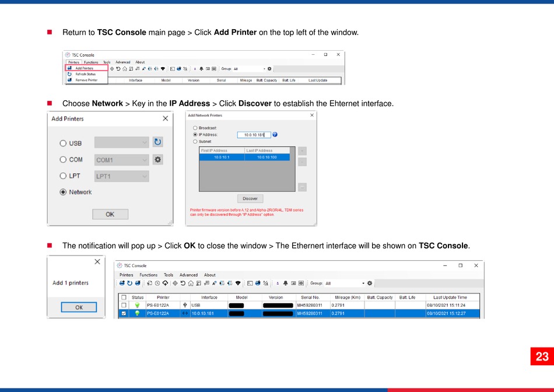Click home icon in console with Printers menu open
This screenshot has height=392, width=554.
(x=125, y=69)
